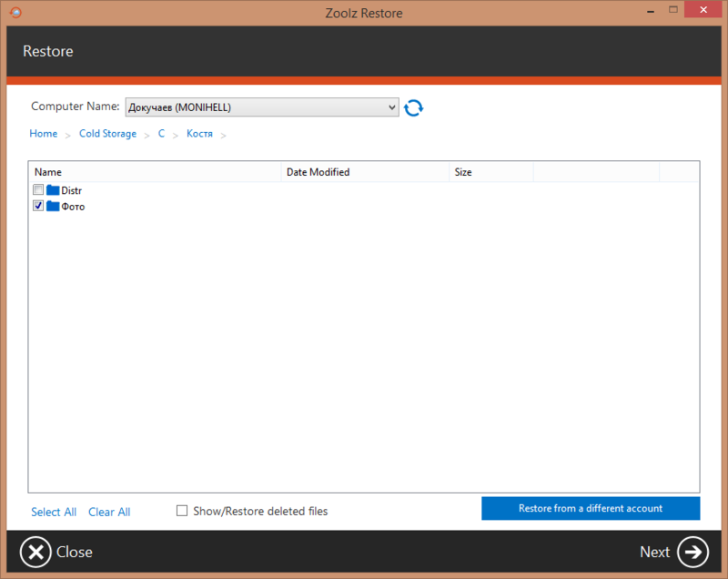Minimize the Zoolz Restore window

pos(651,11)
